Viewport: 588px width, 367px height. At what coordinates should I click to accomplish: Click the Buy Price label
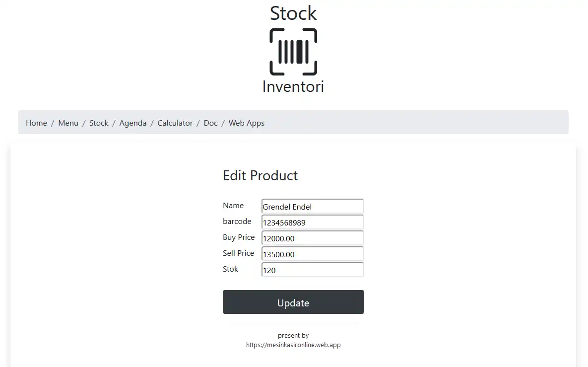(x=239, y=237)
